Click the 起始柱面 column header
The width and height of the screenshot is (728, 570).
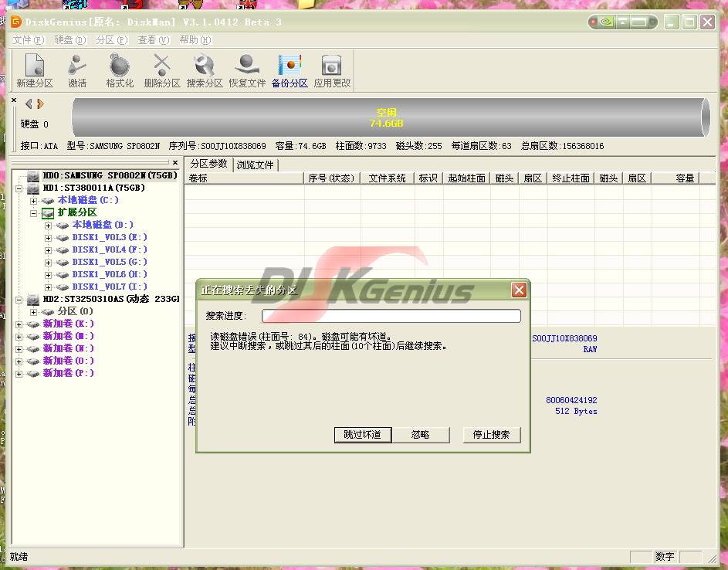pos(466,178)
